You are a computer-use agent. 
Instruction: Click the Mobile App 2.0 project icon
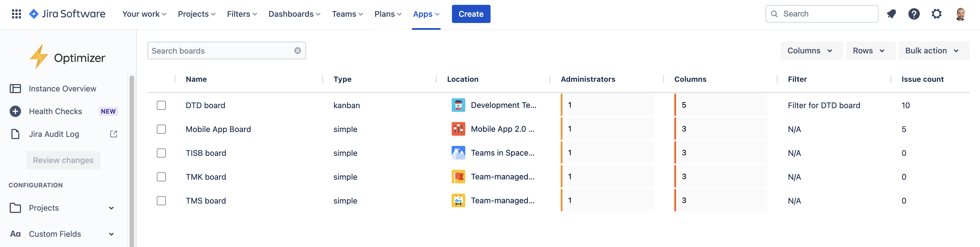click(x=458, y=129)
